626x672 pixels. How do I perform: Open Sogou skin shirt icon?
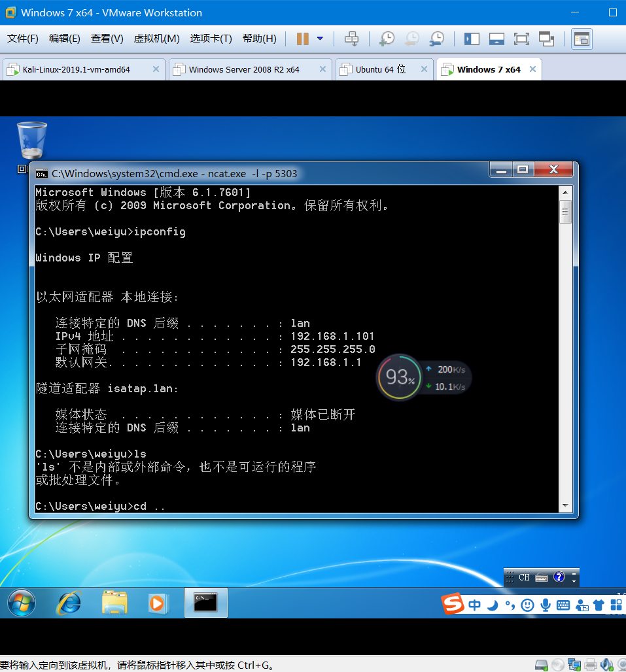(599, 605)
